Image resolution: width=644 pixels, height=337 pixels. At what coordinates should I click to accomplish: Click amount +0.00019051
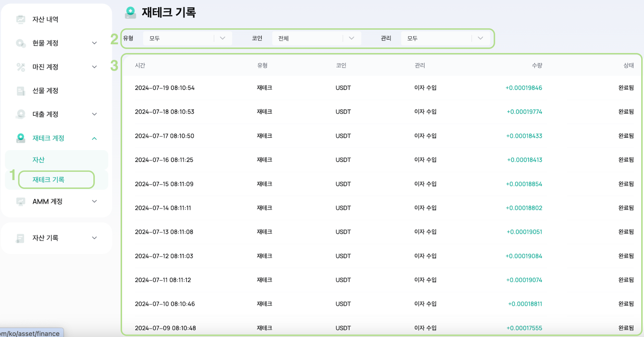point(524,232)
